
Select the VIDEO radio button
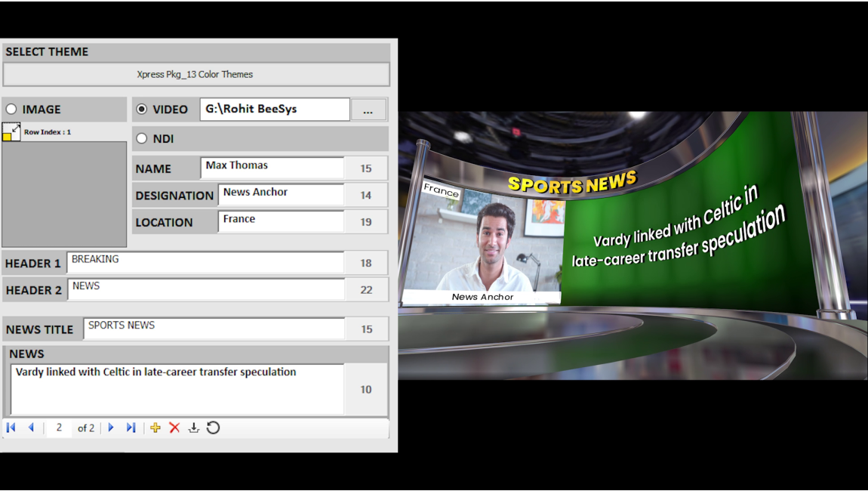point(142,110)
